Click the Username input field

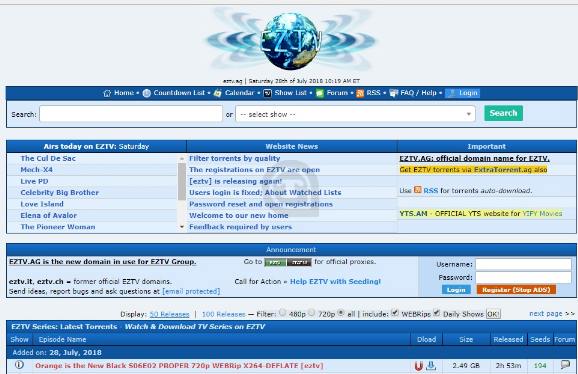point(523,264)
